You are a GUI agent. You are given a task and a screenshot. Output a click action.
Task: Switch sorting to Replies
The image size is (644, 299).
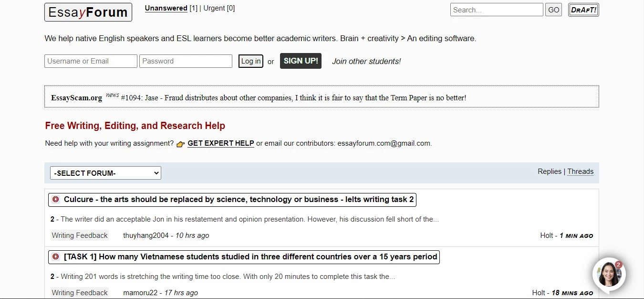(550, 171)
